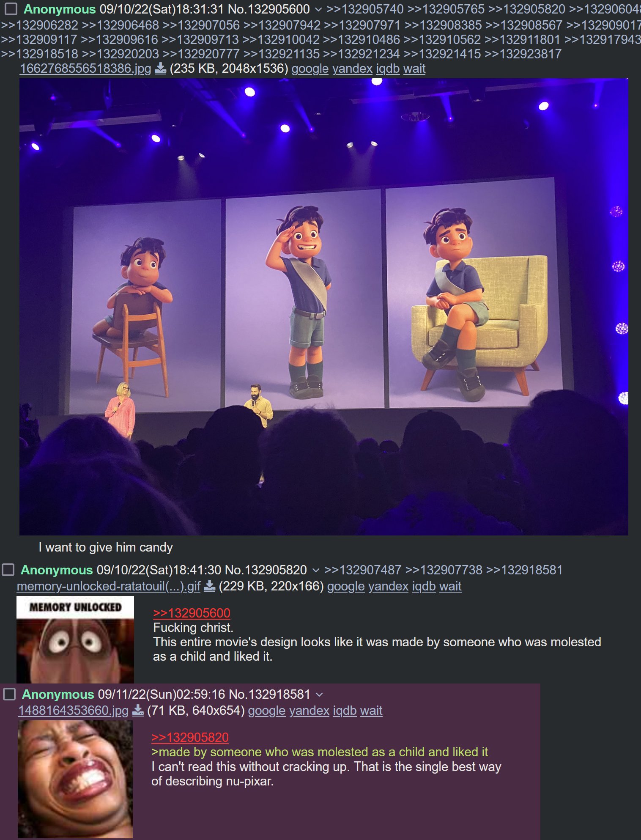Follow quote link >>132905600 in red

[192, 613]
